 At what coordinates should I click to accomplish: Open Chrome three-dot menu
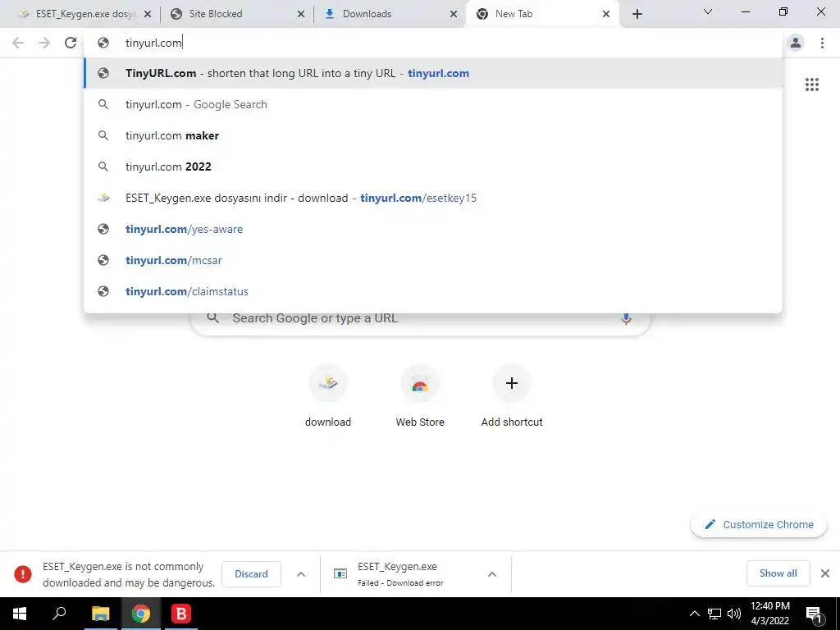(x=822, y=43)
